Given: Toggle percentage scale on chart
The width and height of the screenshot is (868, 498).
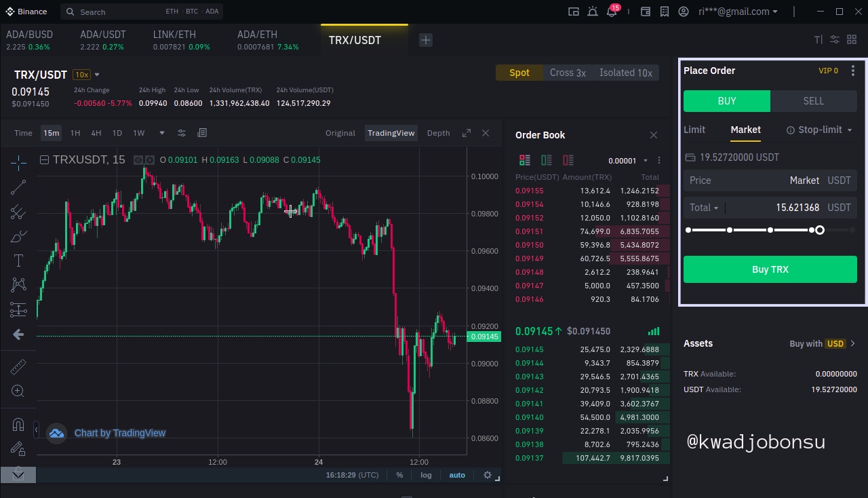Looking at the screenshot, I should (x=399, y=475).
